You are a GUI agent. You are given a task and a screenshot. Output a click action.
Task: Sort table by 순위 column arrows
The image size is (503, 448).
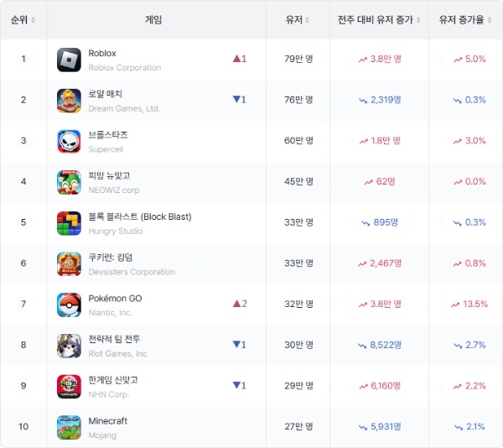[x=33, y=20]
